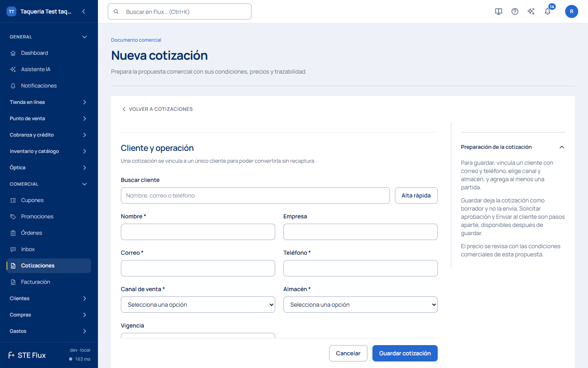Collapse the sidebar with the left chevron
The width and height of the screenshot is (588, 368).
point(84,11)
